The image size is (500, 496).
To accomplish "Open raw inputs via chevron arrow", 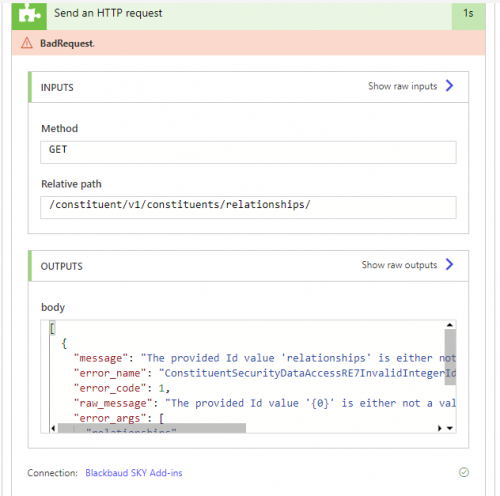I will (450, 86).
